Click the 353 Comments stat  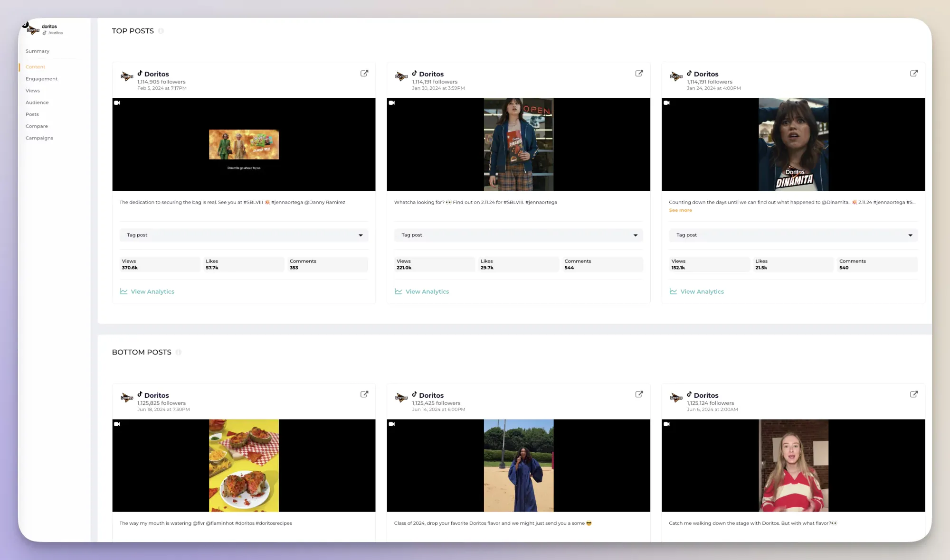[328, 264]
